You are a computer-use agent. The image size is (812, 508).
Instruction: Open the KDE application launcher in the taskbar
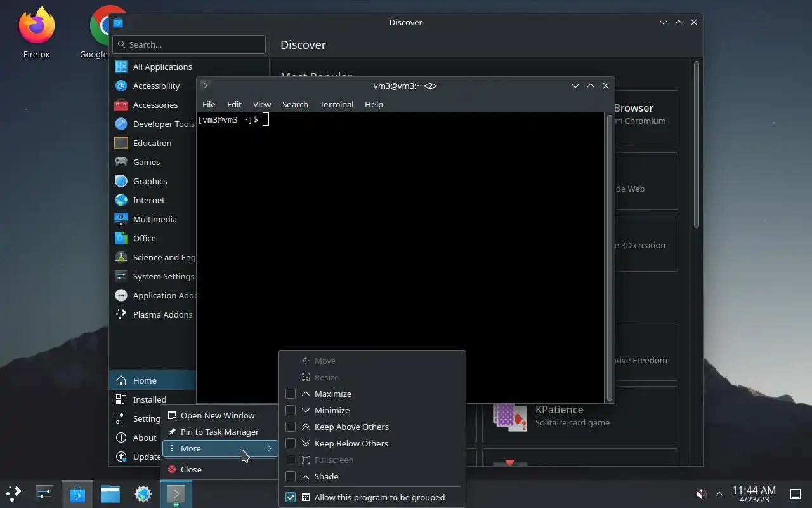[14, 493]
